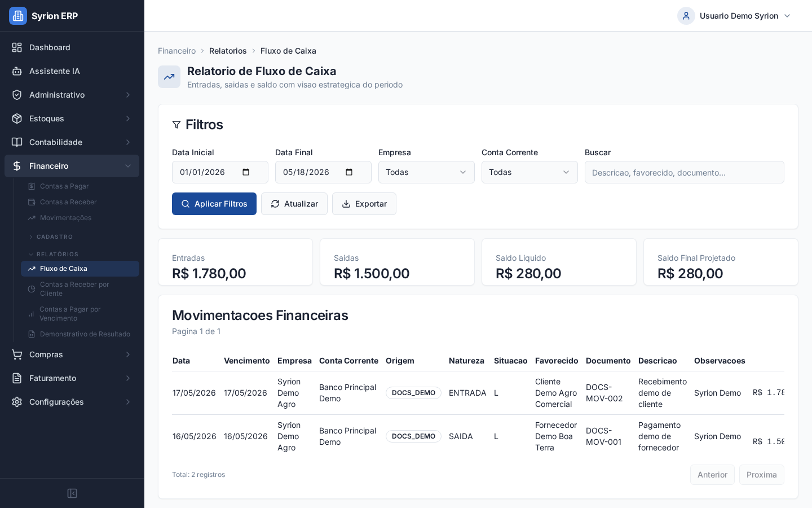Click the Vencimento column header
Screen dimensions: 812x508
tap(247, 361)
